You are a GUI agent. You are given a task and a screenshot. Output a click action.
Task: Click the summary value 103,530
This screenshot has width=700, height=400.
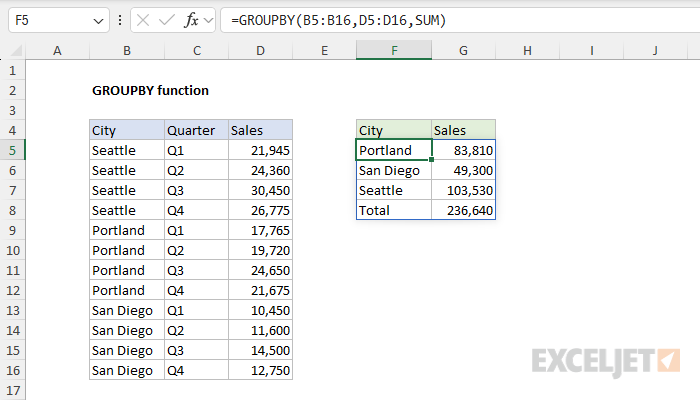point(463,191)
